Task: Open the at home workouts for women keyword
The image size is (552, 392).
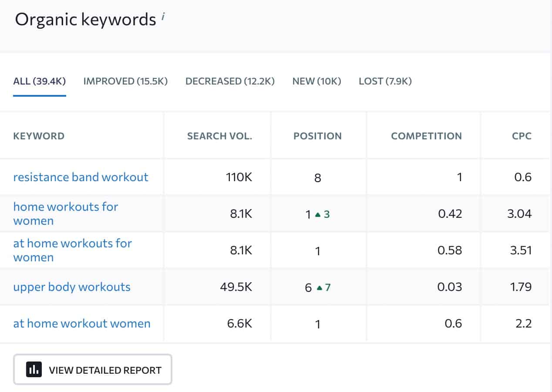Action: [73, 250]
